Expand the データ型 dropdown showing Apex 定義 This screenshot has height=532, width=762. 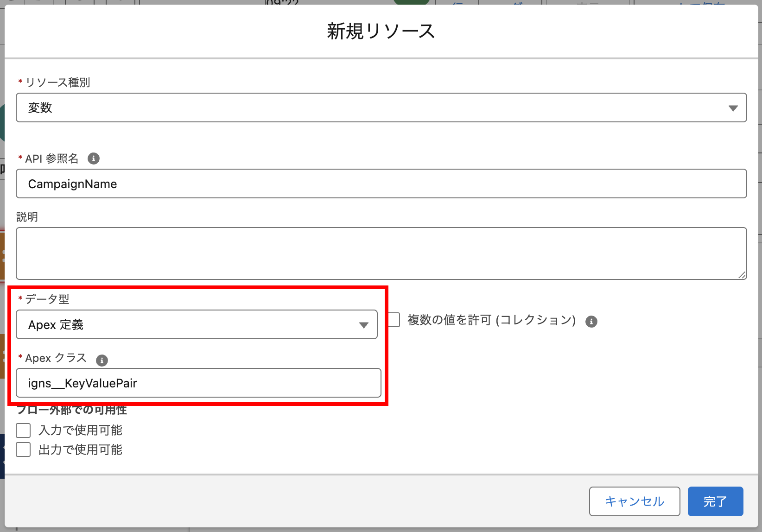point(197,324)
